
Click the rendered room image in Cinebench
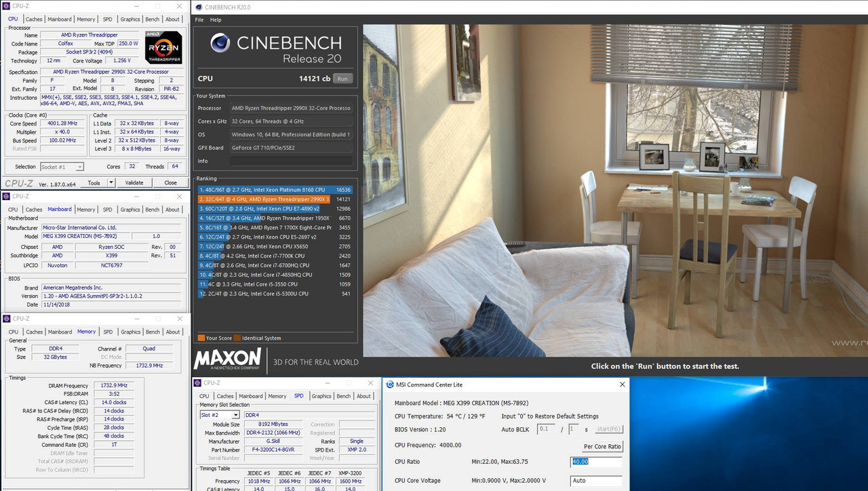(x=616, y=191)
